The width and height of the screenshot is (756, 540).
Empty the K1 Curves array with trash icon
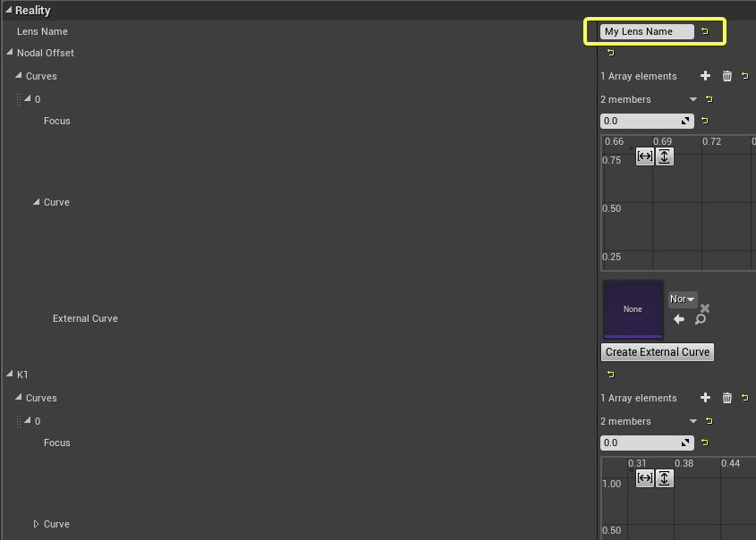coord(726,398)
